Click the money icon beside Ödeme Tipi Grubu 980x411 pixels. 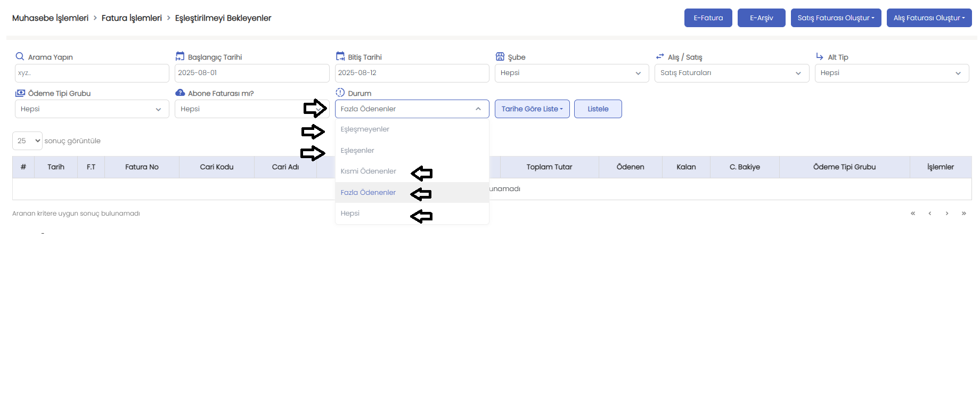coord(20,93)
